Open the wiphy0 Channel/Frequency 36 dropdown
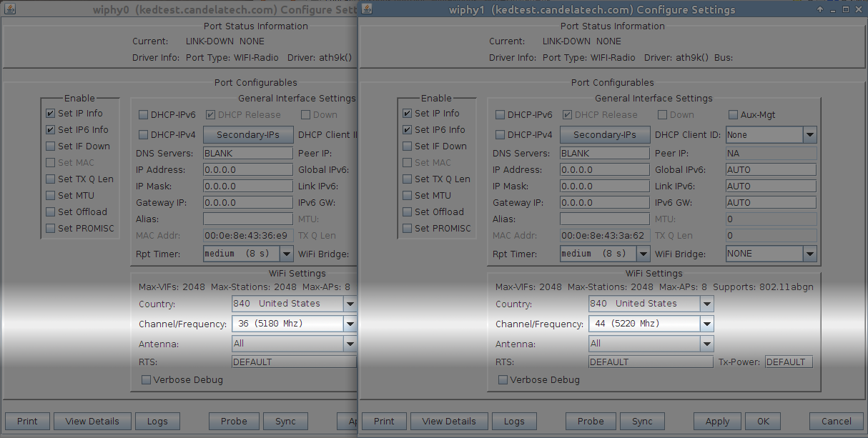Image resolution: width=868 pixels, height=438 pixels. [x=350, y=324]
